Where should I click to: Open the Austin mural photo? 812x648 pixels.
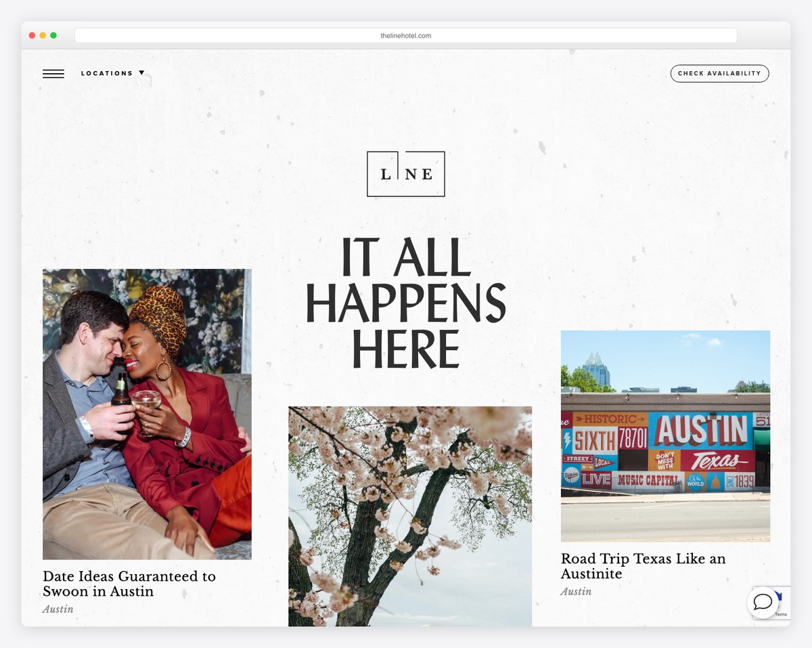coord(665,436)
